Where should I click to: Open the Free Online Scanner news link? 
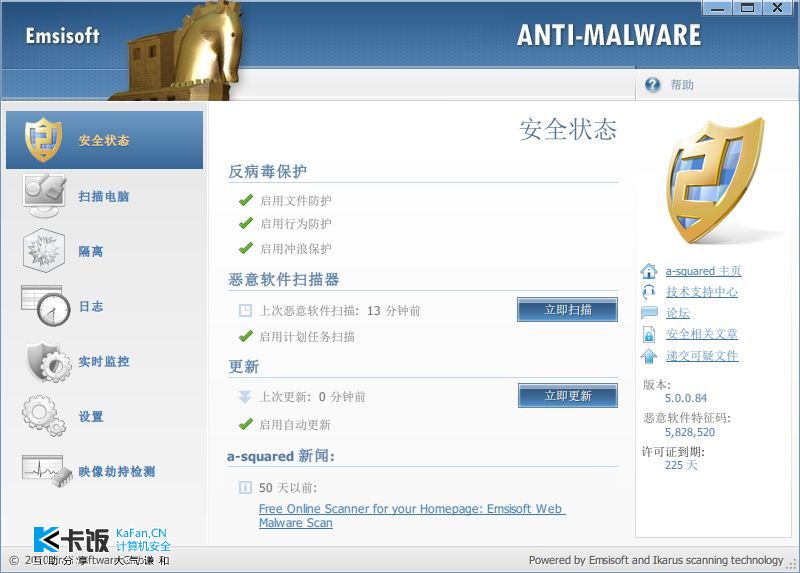[x=412, y=515]
